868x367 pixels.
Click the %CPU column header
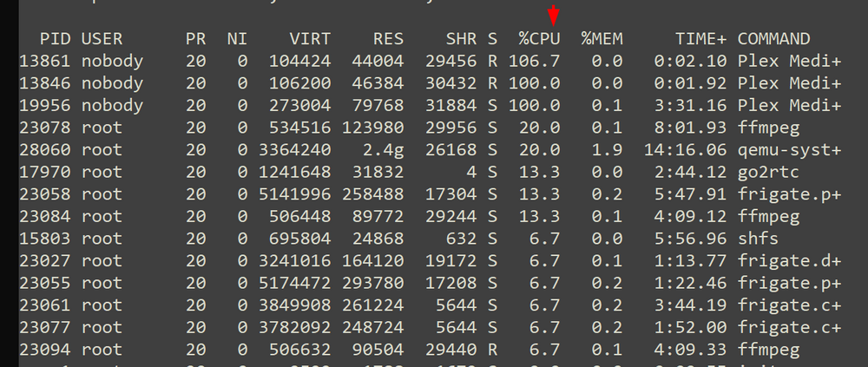click(539, 39)
